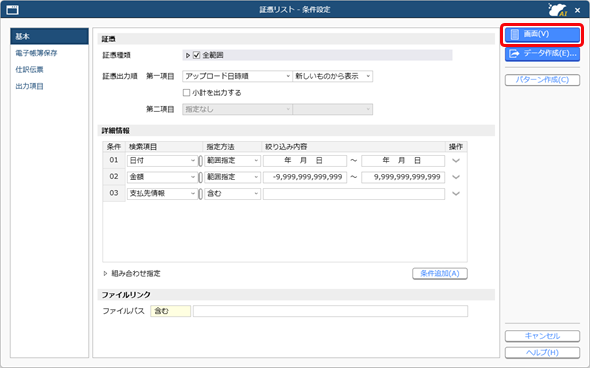Click the bracket handle next to 日付 dropdown

201,161
